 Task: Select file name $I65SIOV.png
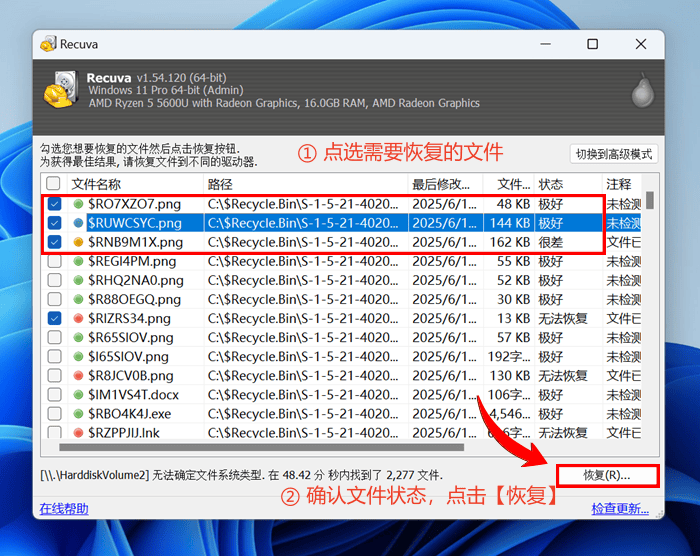(129, 356)
